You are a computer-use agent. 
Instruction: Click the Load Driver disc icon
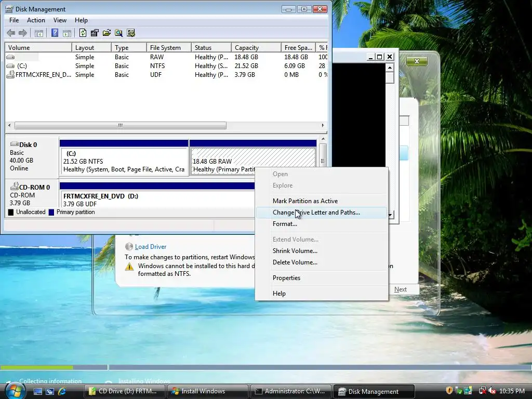[x=129, y=247]
